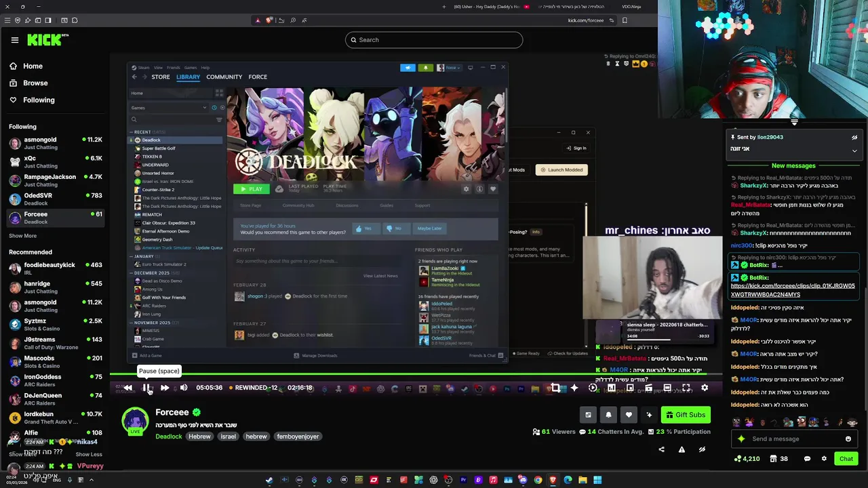The height and width of the screenshot is (488, 868).
Task: Open Steam Friends menu
Action: [174, 68]
